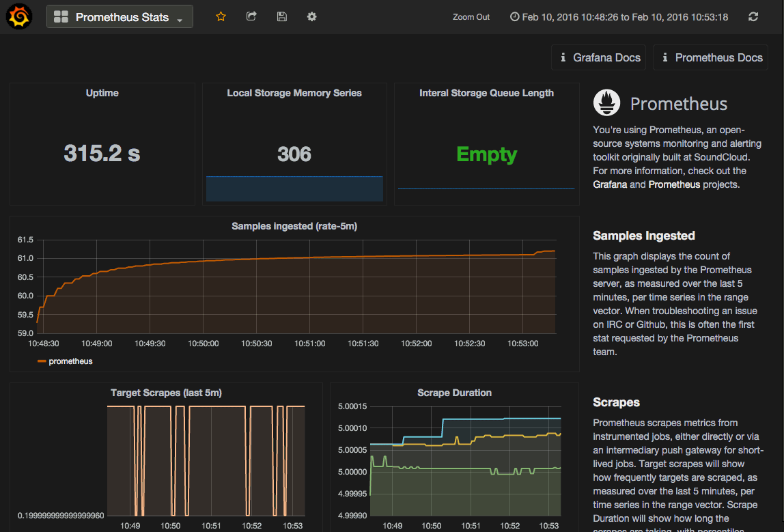Screen dimensions: 784x532
Task: Open Interal Storage Queue Length panel title
Action: coord(486,93)
